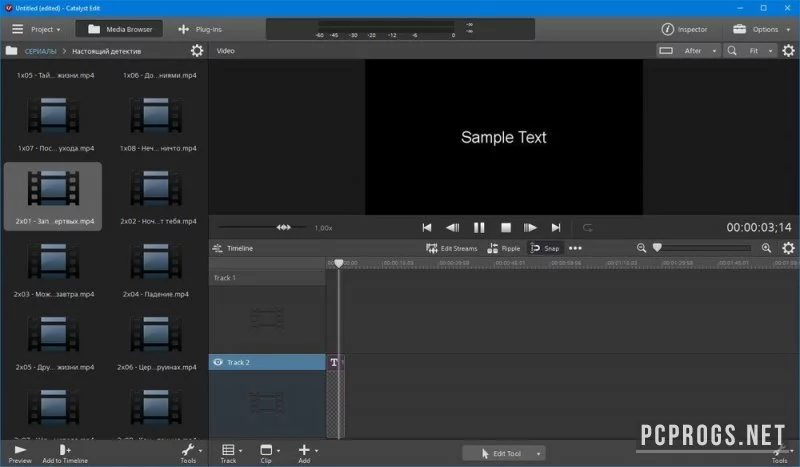Image resolution: width=800 pixels, height=467 pixels.
Task: Select the 2x02 video clip
Action: [x=156, y=188]
